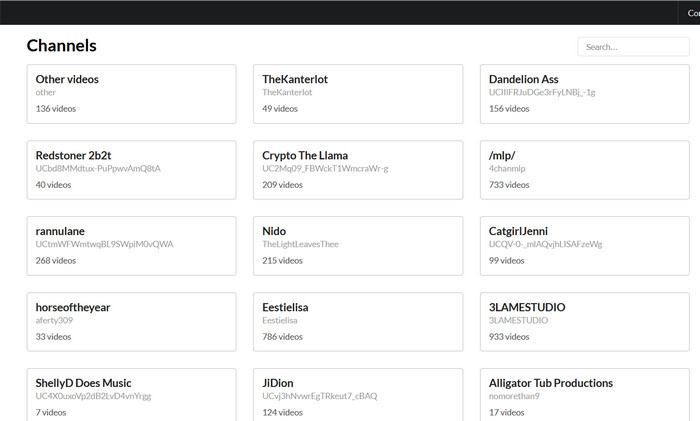This screenshot has height=421, width=700.
Task: Click the '209 videos' count text
Action: pos(282,185)
